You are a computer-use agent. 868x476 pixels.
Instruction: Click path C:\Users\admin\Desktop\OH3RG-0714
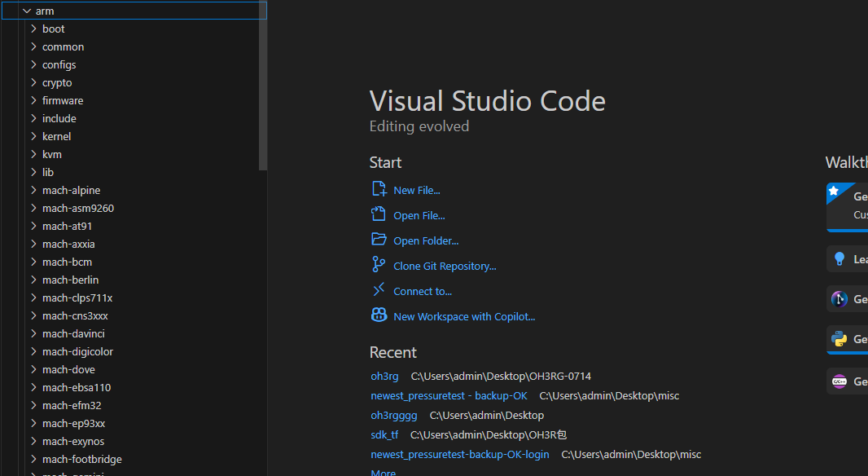coord(501,376)
